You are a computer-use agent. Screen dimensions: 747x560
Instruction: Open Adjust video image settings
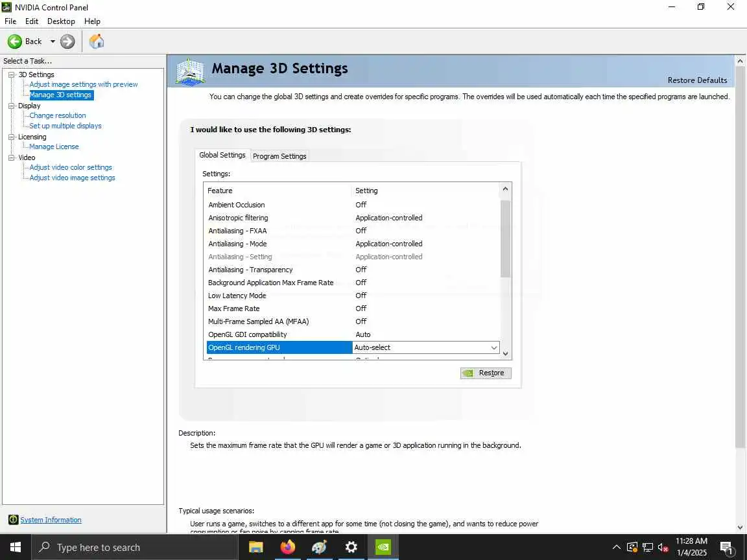72,178
